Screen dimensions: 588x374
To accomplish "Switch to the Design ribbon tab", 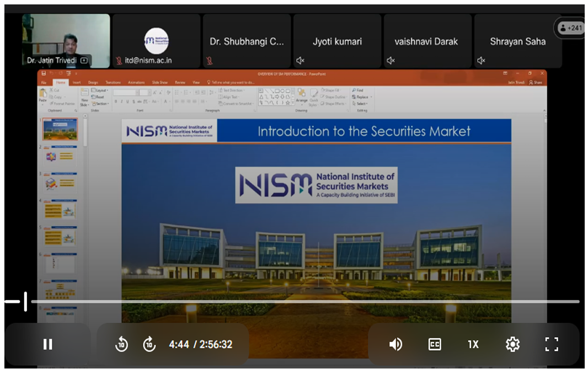I will pyautogui.click(x=93, y=83).
